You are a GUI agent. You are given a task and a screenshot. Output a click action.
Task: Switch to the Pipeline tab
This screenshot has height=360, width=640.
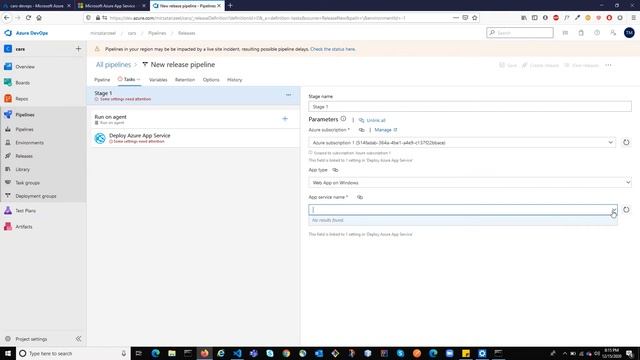[x=102, y=80]
